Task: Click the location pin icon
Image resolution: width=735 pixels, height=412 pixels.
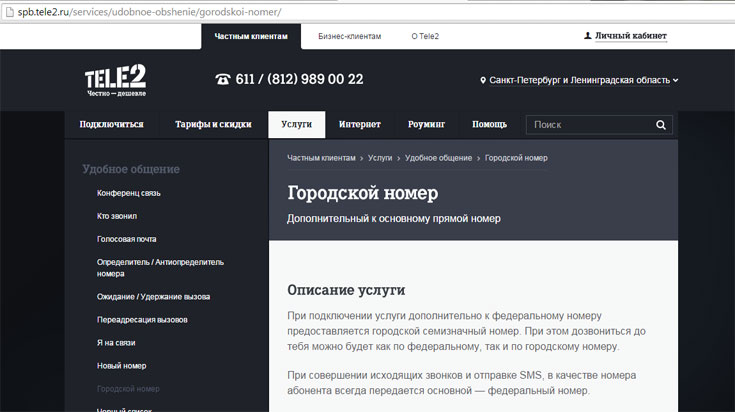Action: pos(483,80)
